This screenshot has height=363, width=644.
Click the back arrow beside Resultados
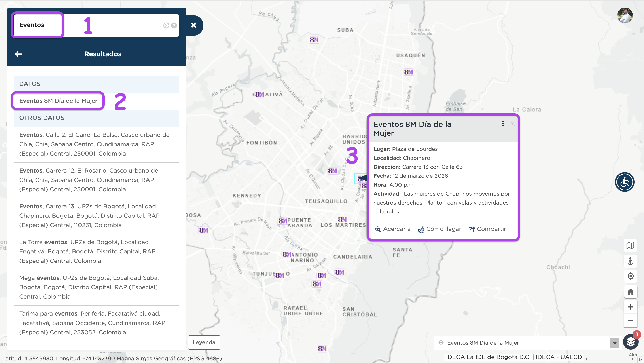tap(19, 54)
